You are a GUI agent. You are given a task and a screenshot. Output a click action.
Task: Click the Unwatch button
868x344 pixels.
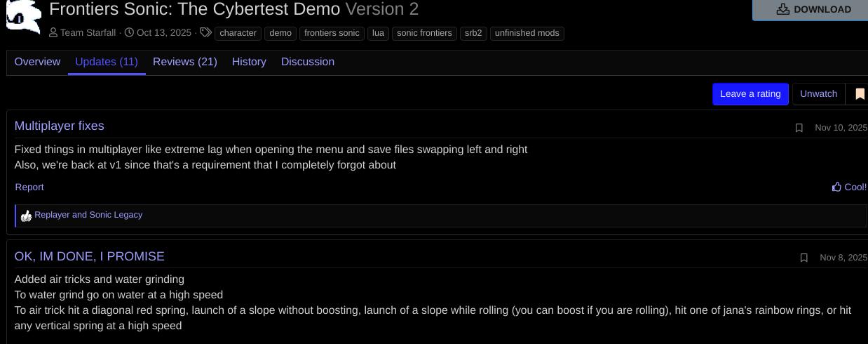819,94
